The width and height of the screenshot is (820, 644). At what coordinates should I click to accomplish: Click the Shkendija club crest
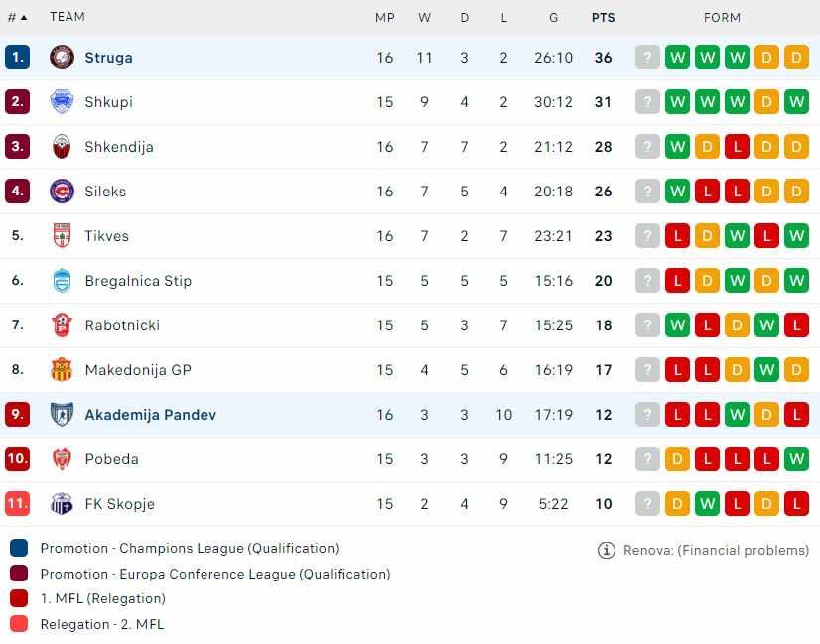(x=62, y=147)
